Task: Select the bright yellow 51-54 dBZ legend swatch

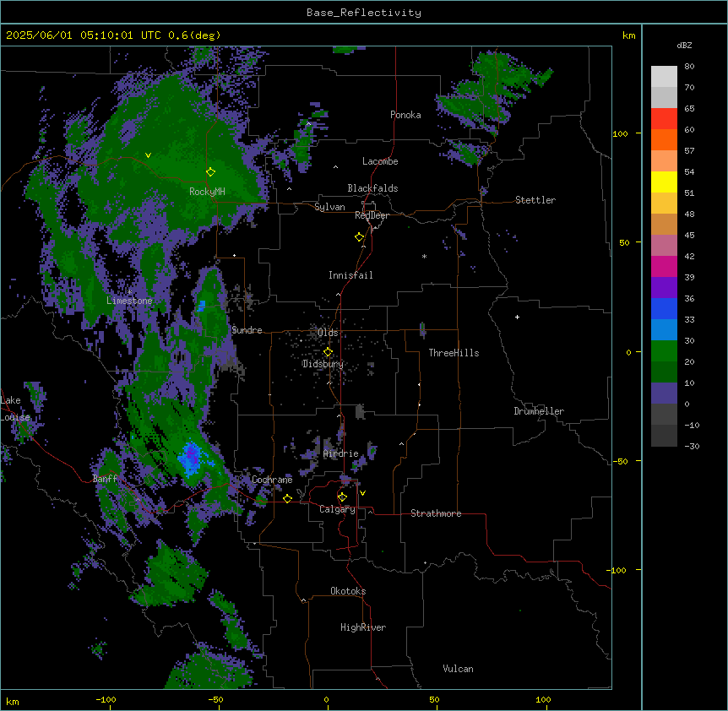Action: (664, 182)
